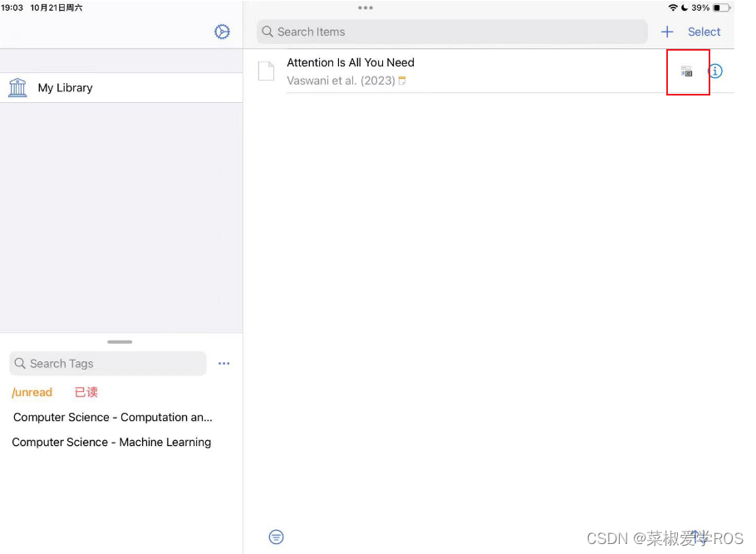Tap the Vaswani et al. (2023) subtitle

coord(341,81)
